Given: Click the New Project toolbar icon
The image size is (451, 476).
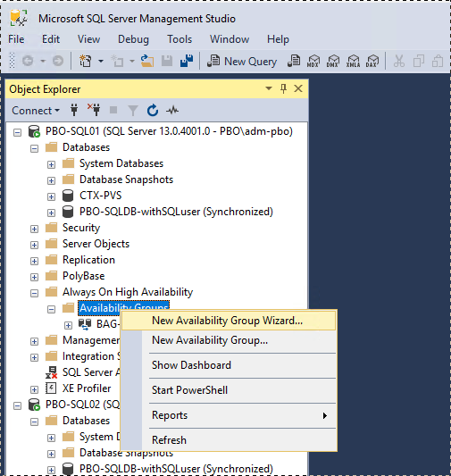Looking at the screenshot, I should [x=85, y=61].
